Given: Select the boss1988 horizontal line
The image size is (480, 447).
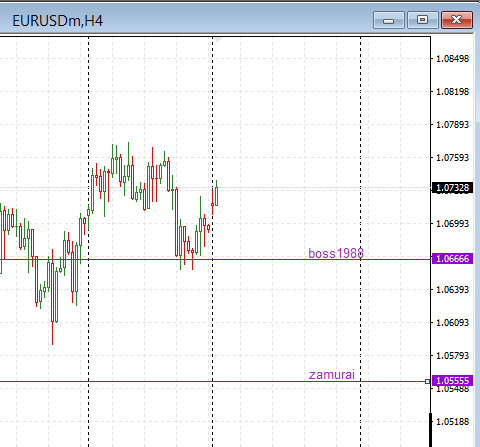Looking at the screenshot, I should pyautogui.click(x=150, y=259).
